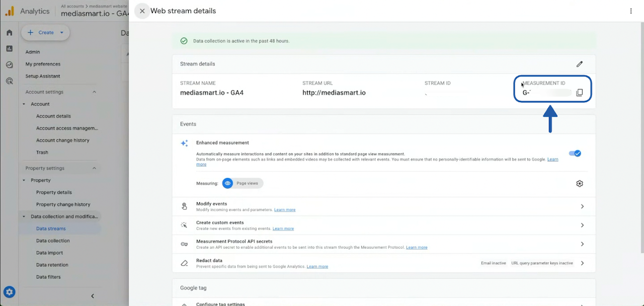The width and height of the screenshot is (644, 306).
Task: Open the Advertising icon in the sidebar
Action: 9,81
